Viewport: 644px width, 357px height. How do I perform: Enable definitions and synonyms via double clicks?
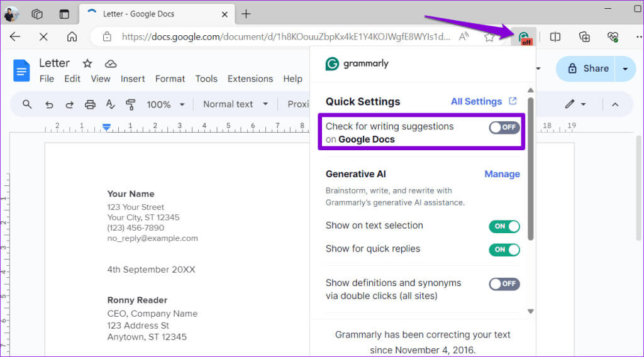pos(504,283)
